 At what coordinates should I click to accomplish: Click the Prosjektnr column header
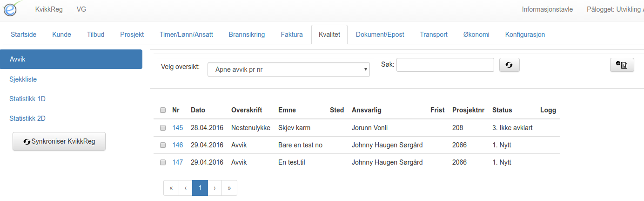click(x=468, y=111)
